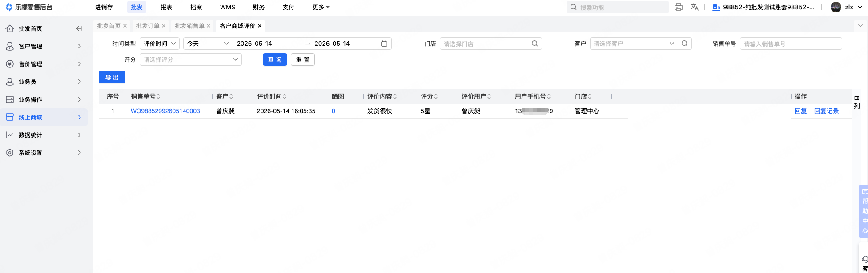Expand the 更多 top menu
868x273 pixels.
[321, 7]
